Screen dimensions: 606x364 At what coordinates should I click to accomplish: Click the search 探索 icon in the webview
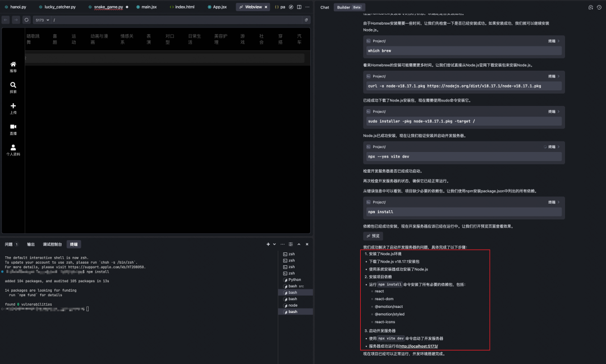point(13,87)
